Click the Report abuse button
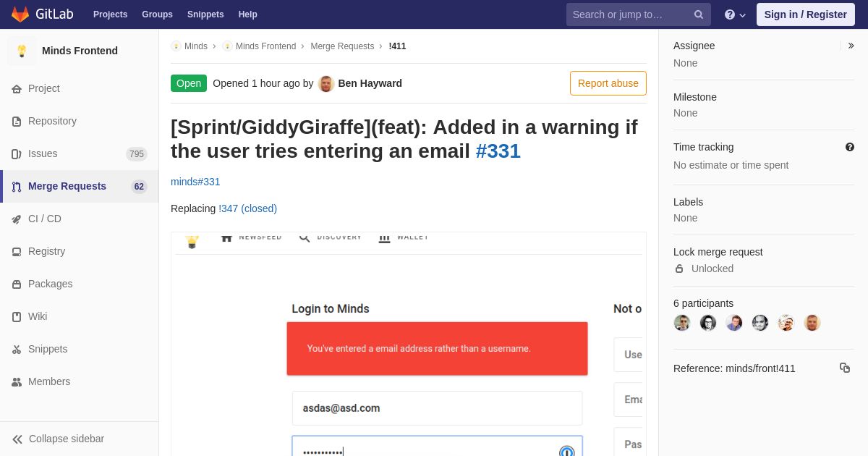The width and height of the screenshot is (868, 456). coord(608,83)
